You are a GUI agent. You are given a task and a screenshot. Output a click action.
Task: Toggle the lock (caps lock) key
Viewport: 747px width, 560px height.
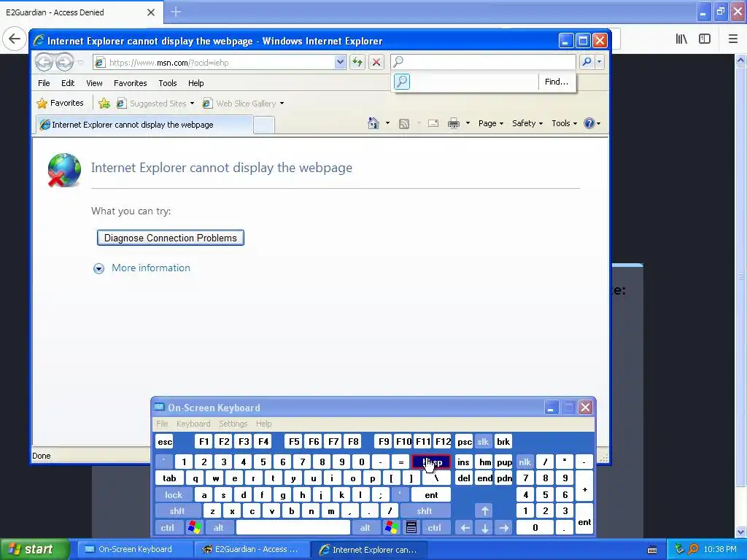pos(174,495)
